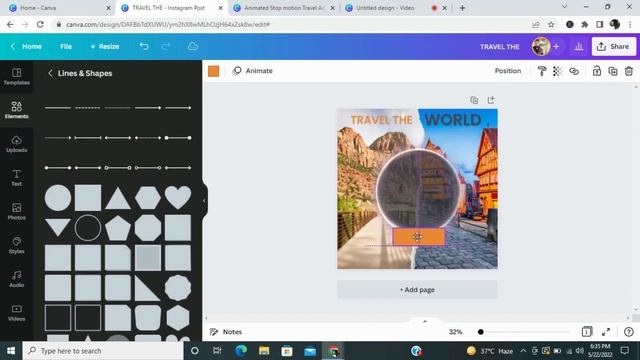Click the Share button
This screenshot has width=640, height=360.
(613, 47)
